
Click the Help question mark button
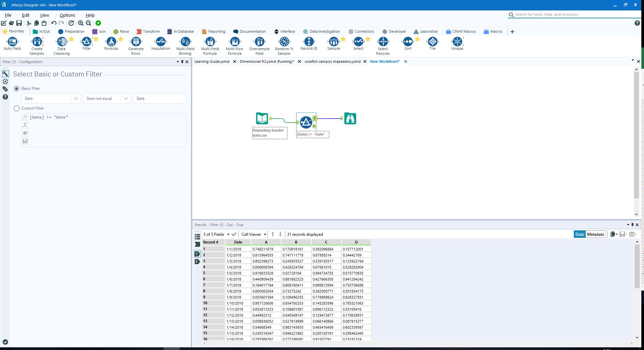tap(637, 23)
